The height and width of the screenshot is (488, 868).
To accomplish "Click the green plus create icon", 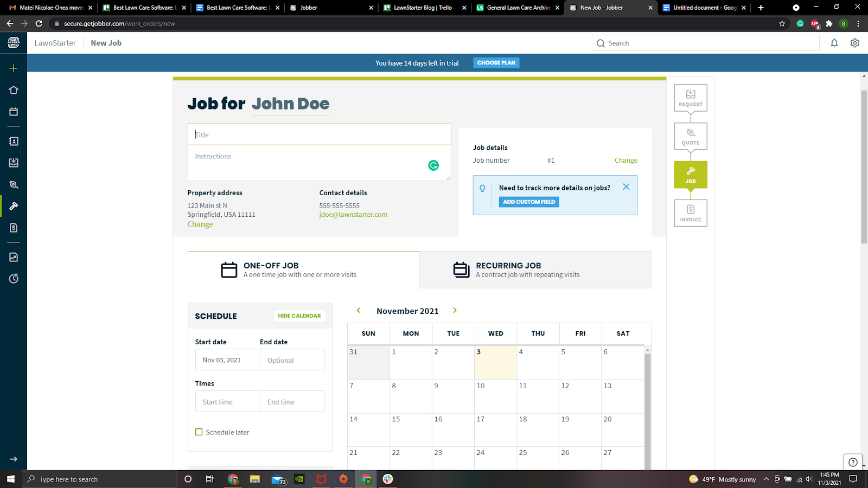I will 14,68.
